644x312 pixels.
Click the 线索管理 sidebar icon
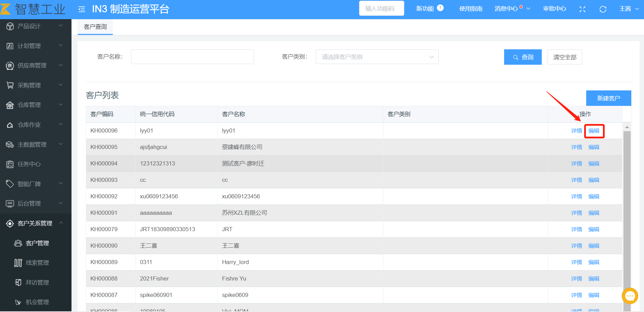pos(18,263)
